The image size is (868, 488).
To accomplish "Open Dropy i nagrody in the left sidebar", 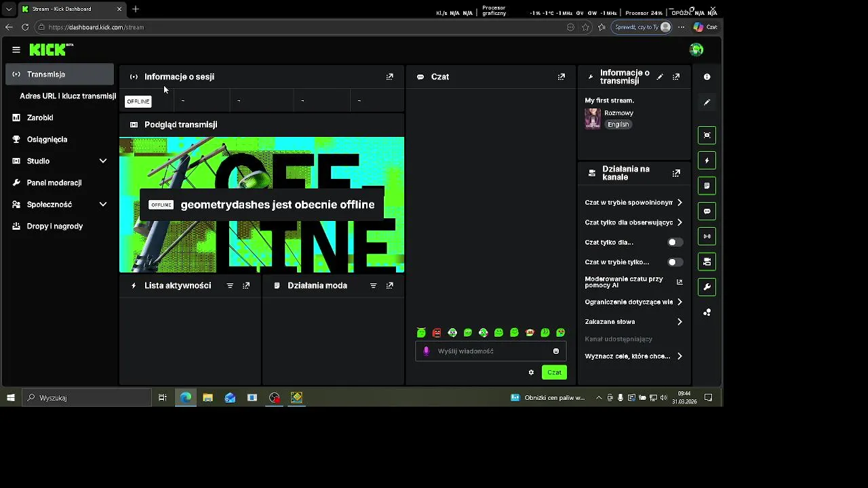I will coord(60,226).
